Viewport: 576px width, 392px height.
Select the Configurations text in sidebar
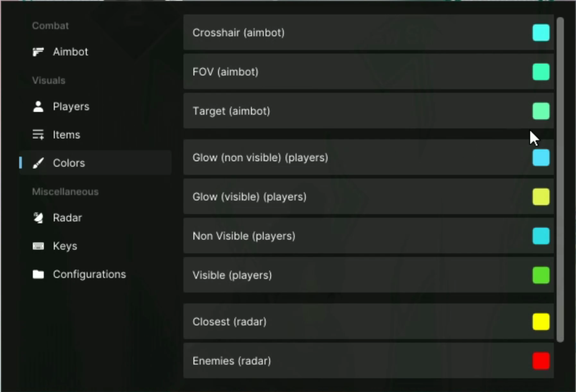pos(89,274)
